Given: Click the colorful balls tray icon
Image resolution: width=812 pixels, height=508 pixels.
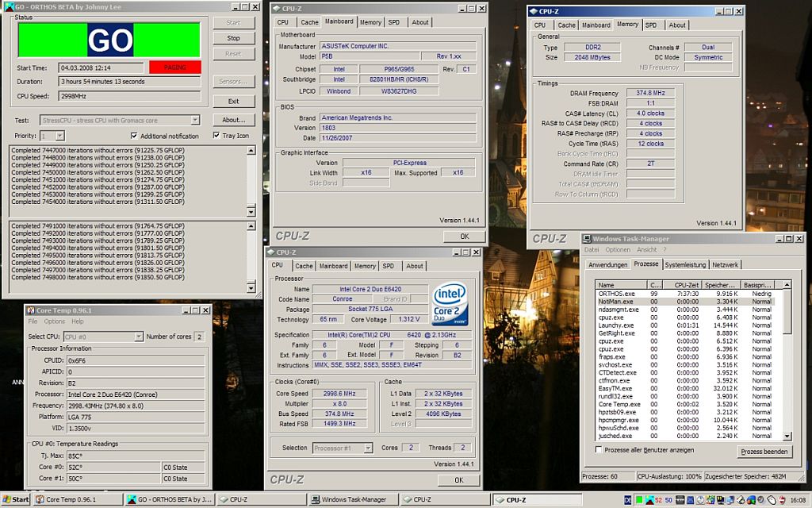Looking at the screenshot, I should (x=752, y=500).
